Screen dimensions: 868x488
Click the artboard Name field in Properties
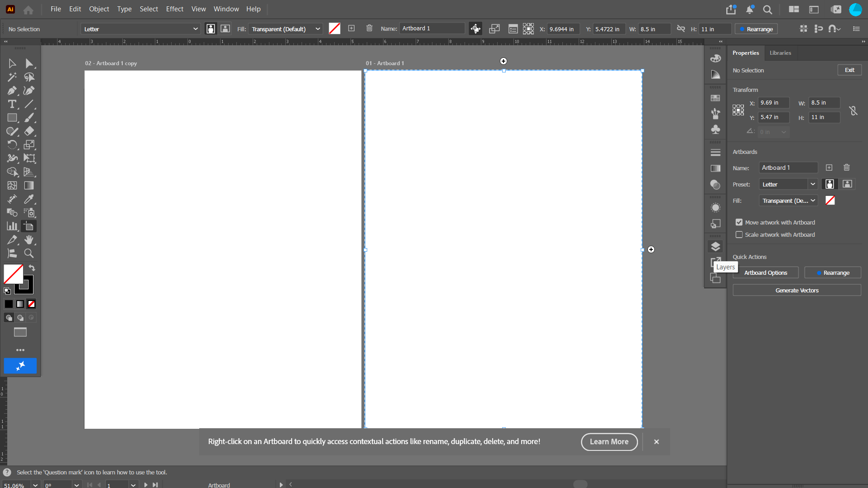(x=788, y=167)
